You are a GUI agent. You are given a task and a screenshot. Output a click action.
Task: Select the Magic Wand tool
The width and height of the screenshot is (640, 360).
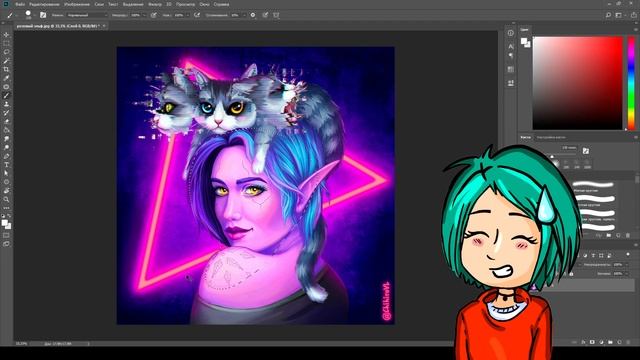6,61
